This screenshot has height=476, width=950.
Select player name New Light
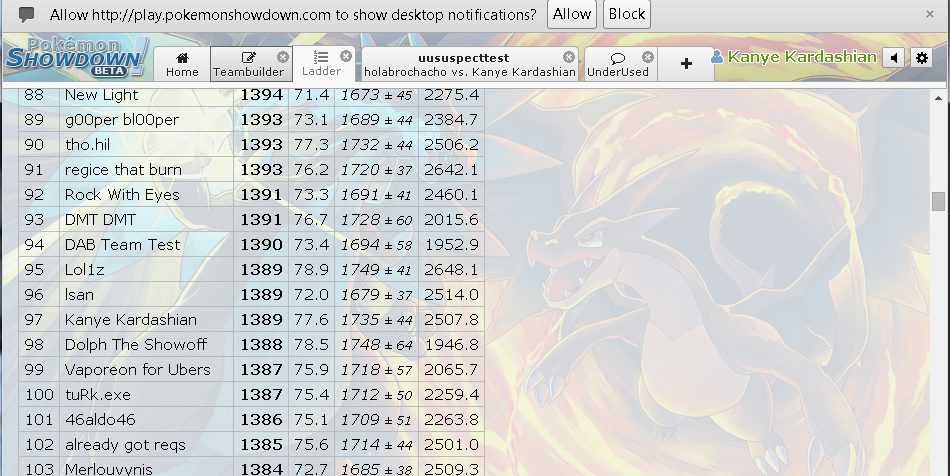tap(101, 94)
